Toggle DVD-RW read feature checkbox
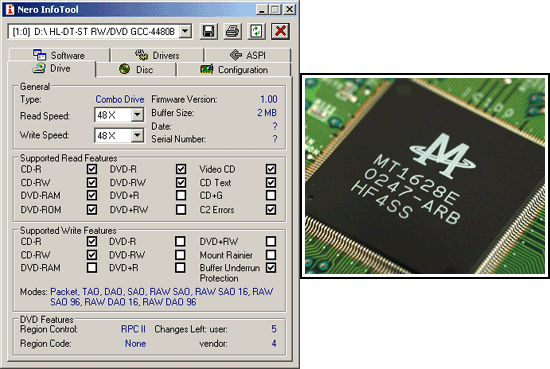Viewport: 550px width, 369px height. point(181,182)
